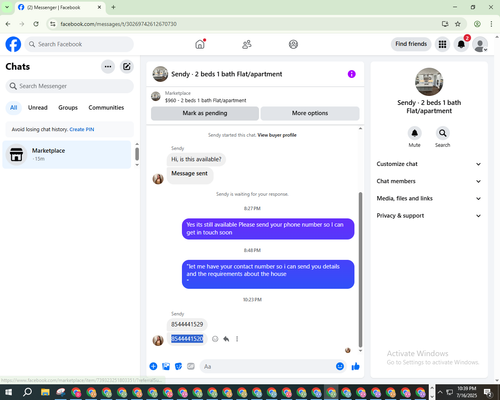React to selected message with emoji icon
Viewport: 500px width, 400px height.
tap(215, 339)
